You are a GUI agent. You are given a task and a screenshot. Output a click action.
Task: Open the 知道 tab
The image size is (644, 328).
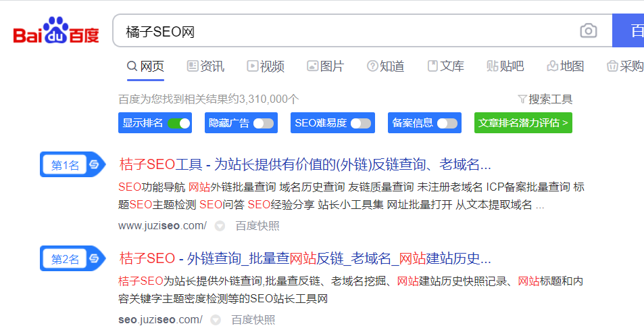click(x=385, y=66)
